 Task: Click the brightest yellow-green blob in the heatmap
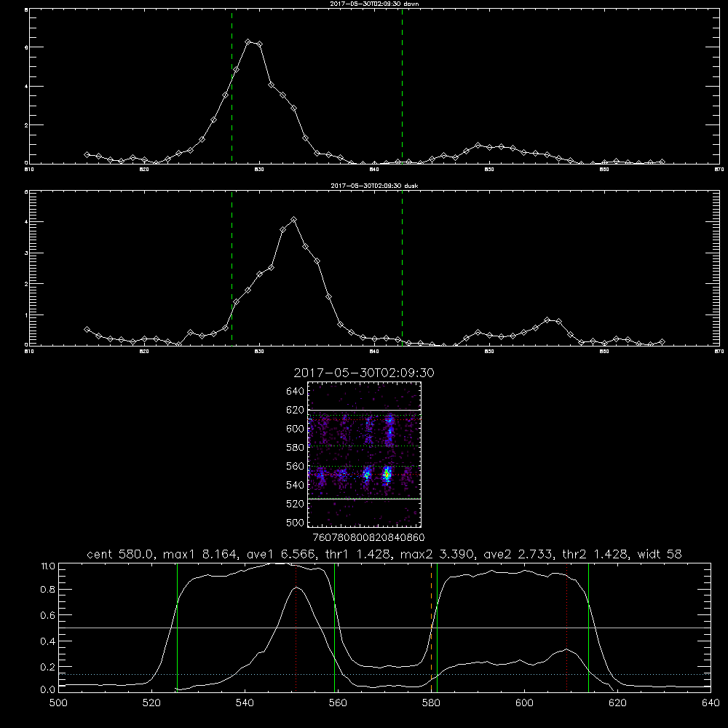(x=387, y=475)
